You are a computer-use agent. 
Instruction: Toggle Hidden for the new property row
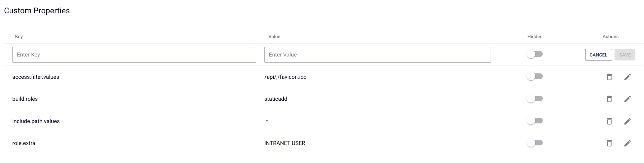pyautogui.click(x=535, y=54)
